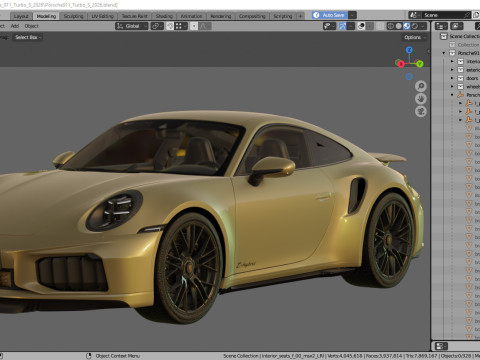Screen dimensions: 480x360
Task: Open object types visibility popover
Action: click(329, 26)
